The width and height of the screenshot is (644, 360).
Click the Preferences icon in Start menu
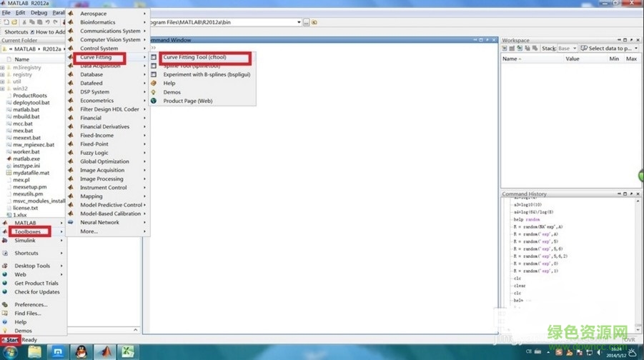(x=5, y=304)
